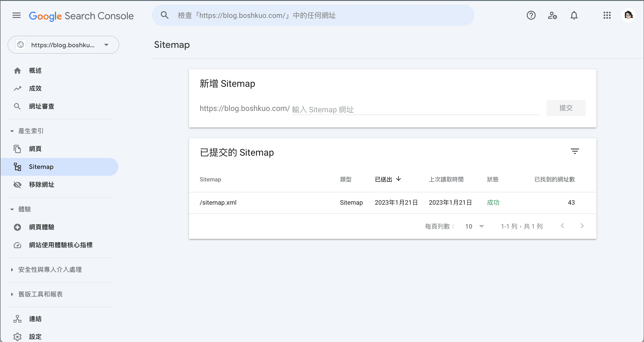Click the network icon beside 連結
The width and height of the screenshot is (644, 342).
pyautogui.click(x=17, y=319)
